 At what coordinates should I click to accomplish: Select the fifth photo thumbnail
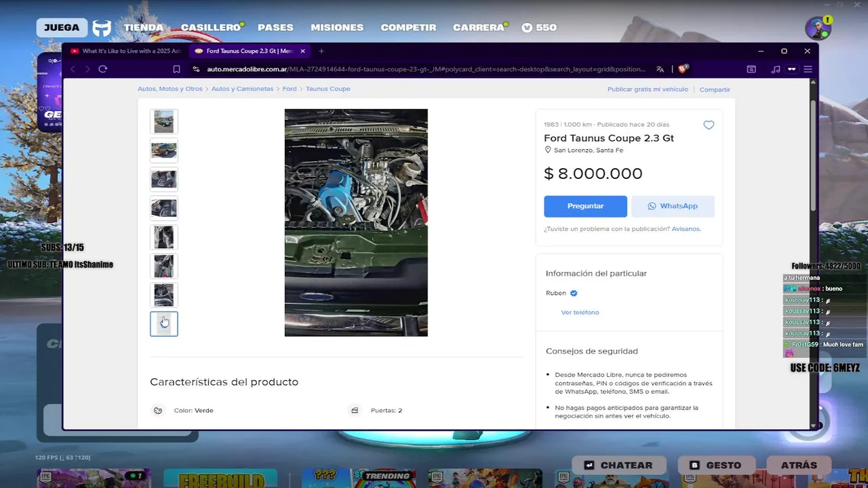click(x=163, y=237)
